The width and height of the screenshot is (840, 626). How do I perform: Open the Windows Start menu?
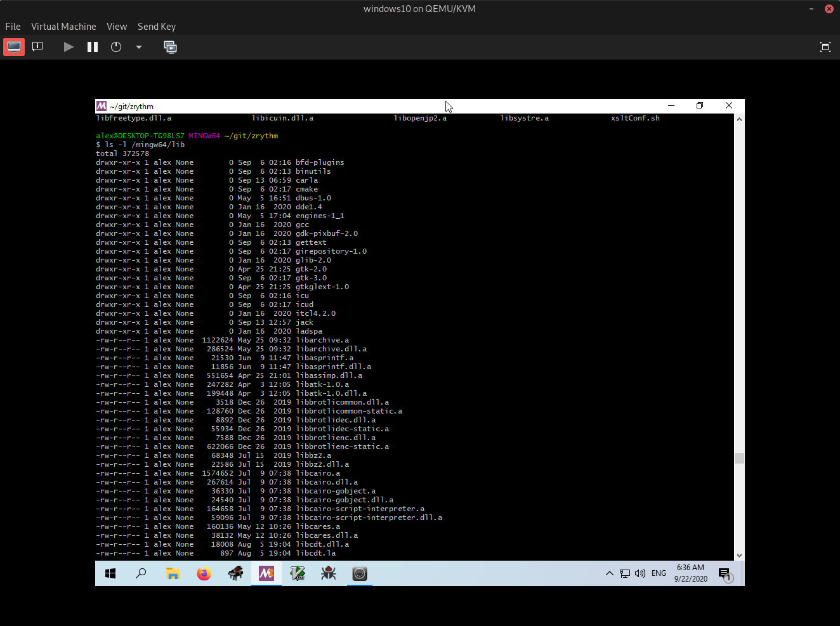coord(110,573)
